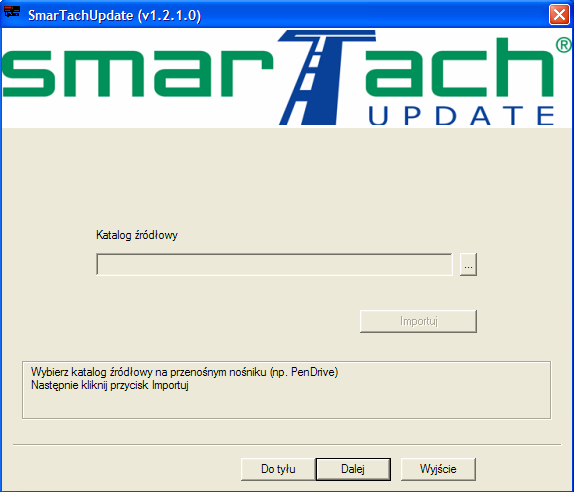Click the "Następnie kliknij przycisk Importuj" line
Image resolution: width=574 pixels, height=492 pixels.
point(110,385)
